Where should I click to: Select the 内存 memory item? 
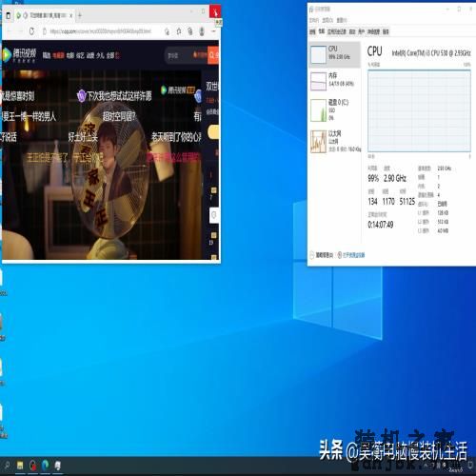[335, 81]
